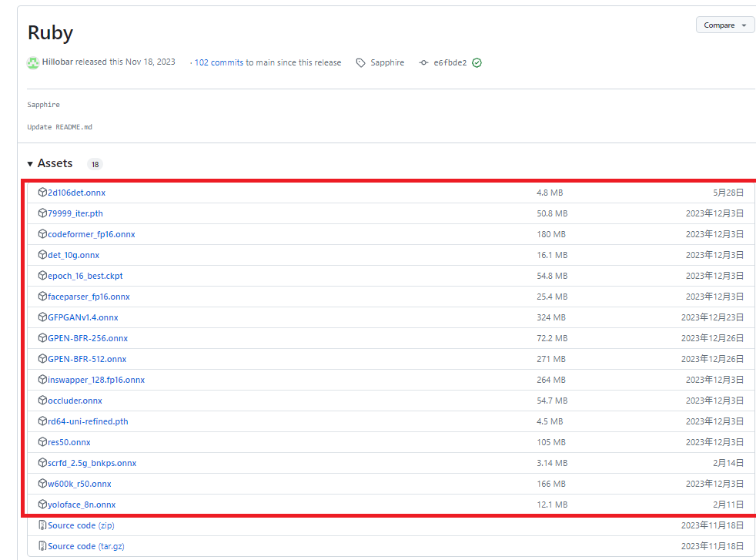Download rd64-uni-refined.pth
756x560 pixels.
click(x=88, y=421)
